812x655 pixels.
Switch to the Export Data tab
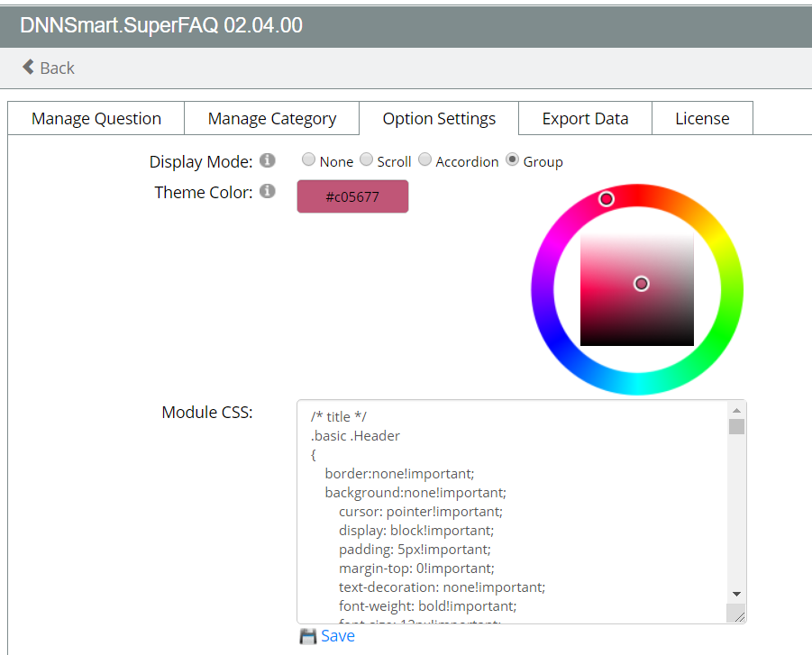(x=585, y=119)
